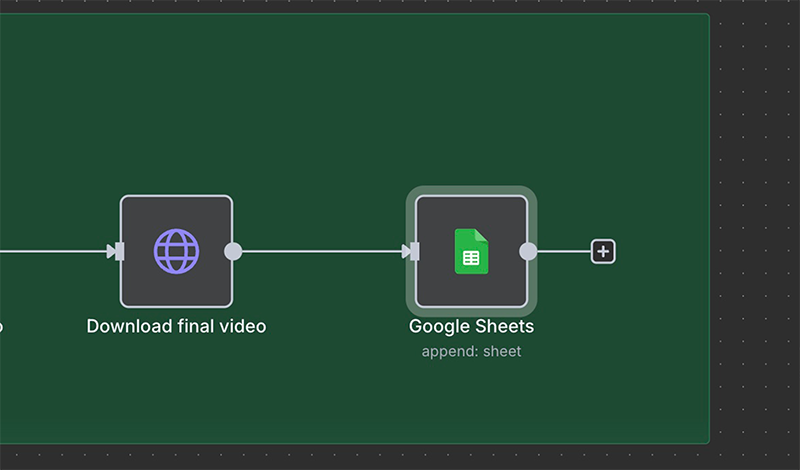
Task: Click the bottom border of the green sticky note
Action: tap(350, 443)
